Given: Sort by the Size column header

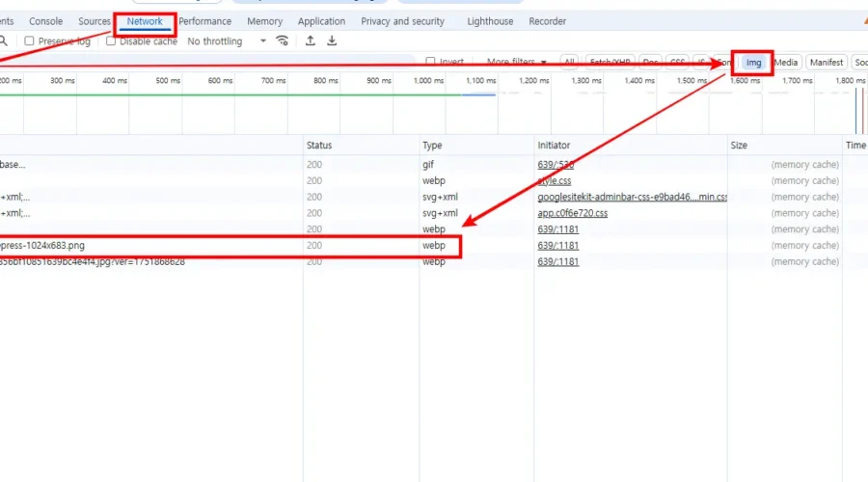Looking at the screenshot, I should 739,145.
